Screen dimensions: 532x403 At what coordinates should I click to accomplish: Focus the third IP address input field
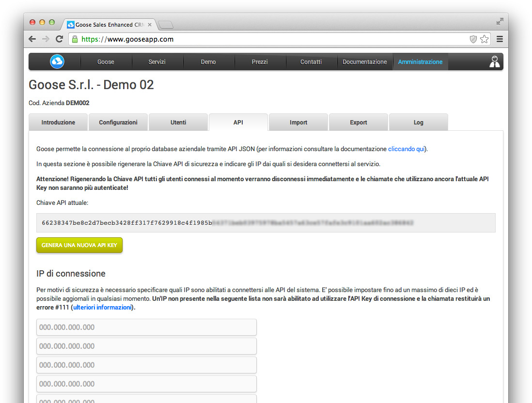click(147, 365)
